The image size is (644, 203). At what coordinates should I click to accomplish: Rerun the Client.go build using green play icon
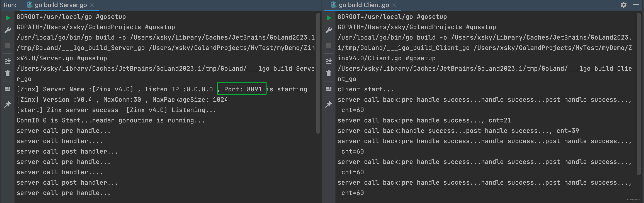(329, 18)
